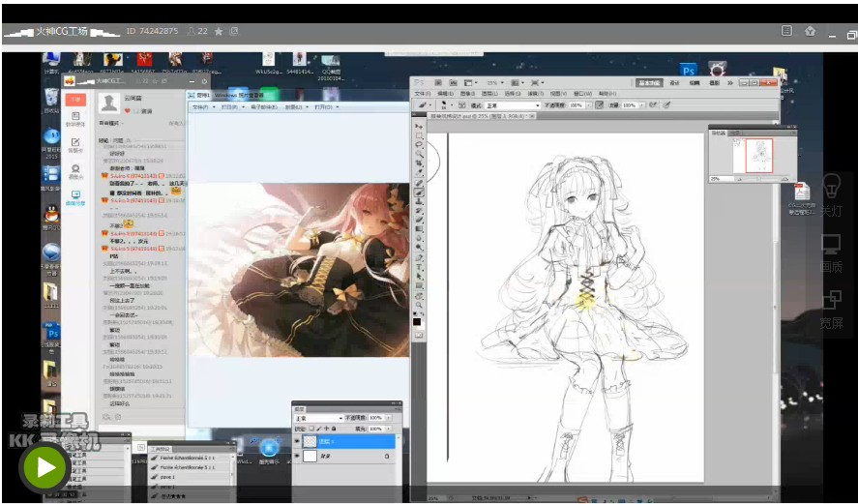
Task: Click the Navigator preview thumbnail
Action: [x=754, y=156]
